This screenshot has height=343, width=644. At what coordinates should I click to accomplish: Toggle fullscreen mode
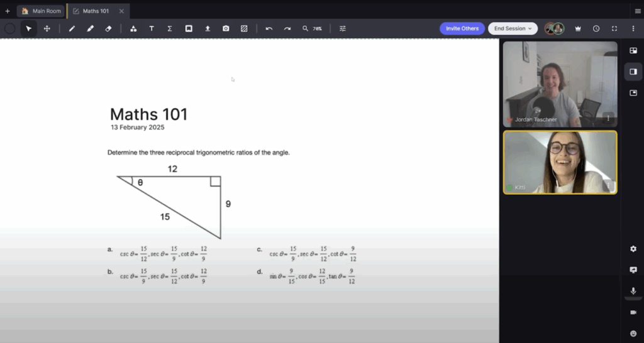tap(614, 29)
